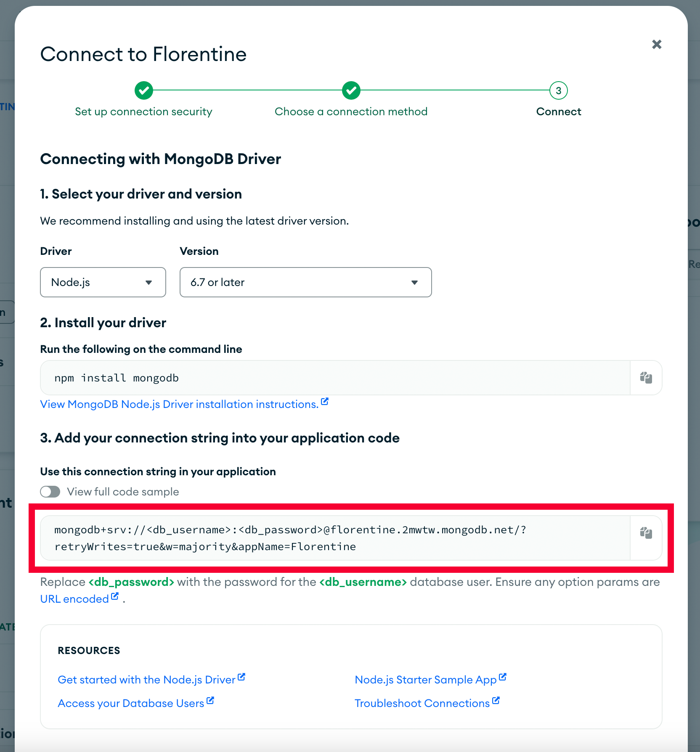The width and height of the screenshot is (700, 752).
Task: Click the '1. Select your driver and version' heading
Action: coord(141,194)
